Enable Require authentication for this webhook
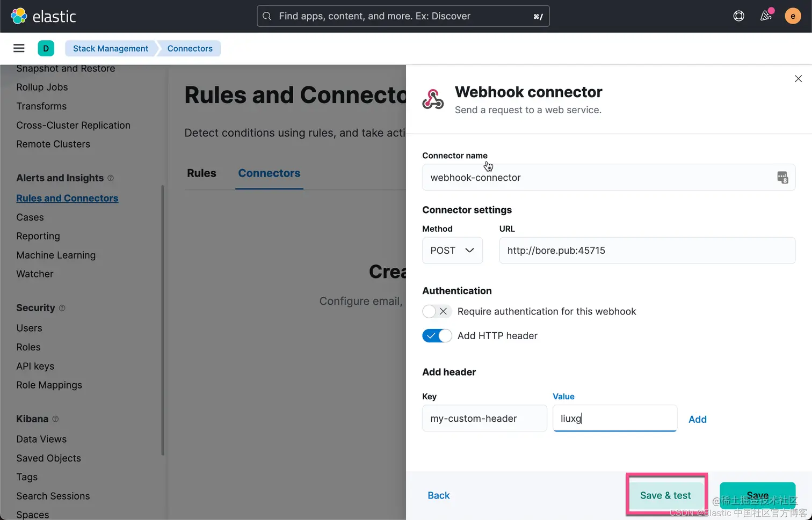 [x=437, y=311]
